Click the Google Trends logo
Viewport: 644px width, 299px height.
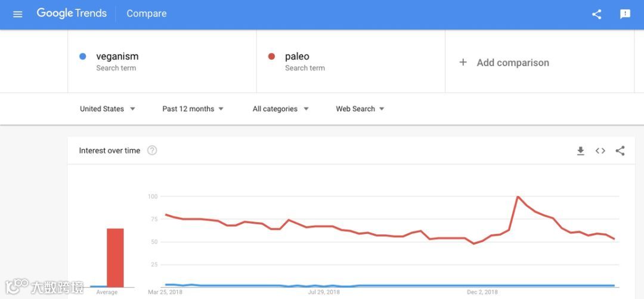(x=72, y=14)
